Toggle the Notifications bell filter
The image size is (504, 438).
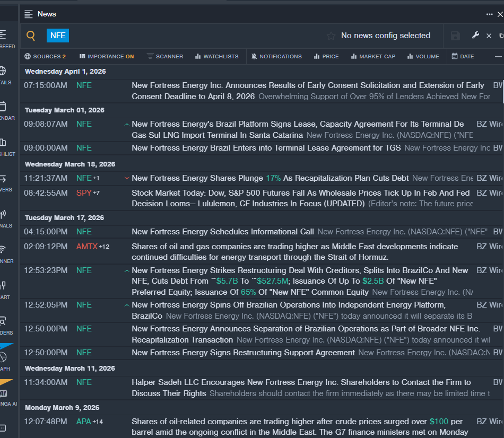point(276,56)
